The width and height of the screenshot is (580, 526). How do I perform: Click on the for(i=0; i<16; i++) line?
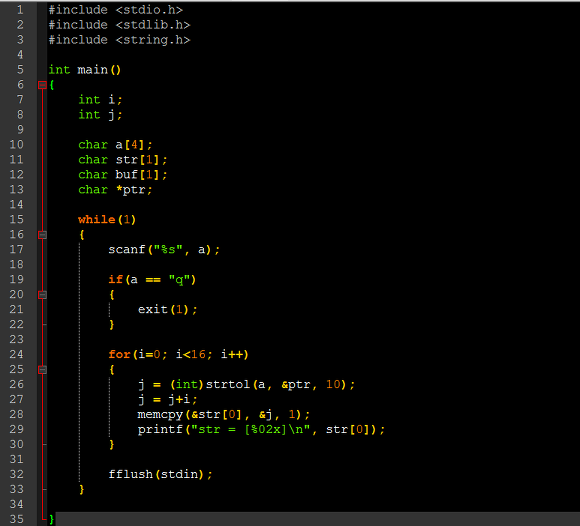pyautogui.click(x=178, y=354)
